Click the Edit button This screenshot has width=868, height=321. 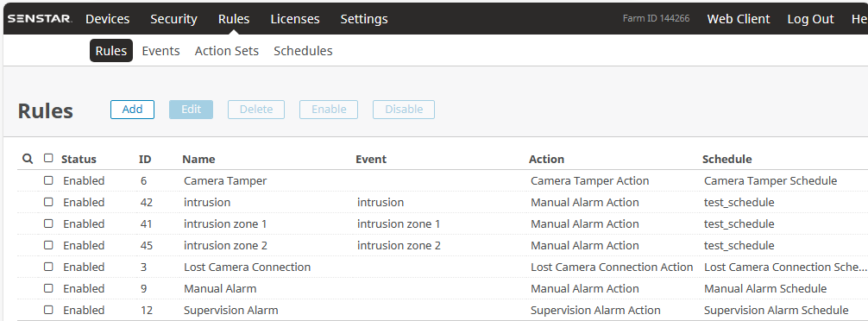click(191, 110)
